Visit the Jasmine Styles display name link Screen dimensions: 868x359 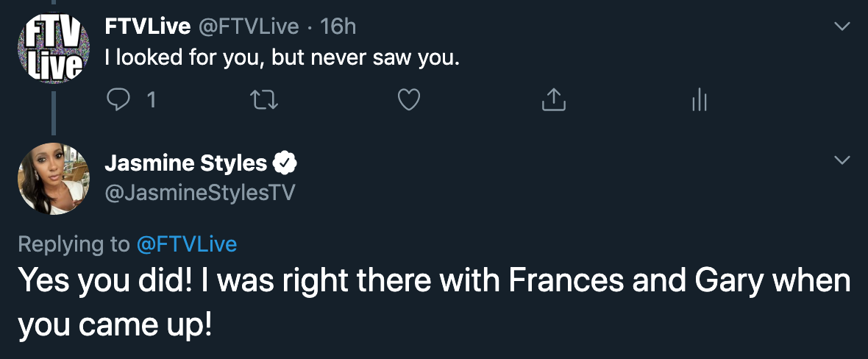pyautogui.click(x=186, y=163)
